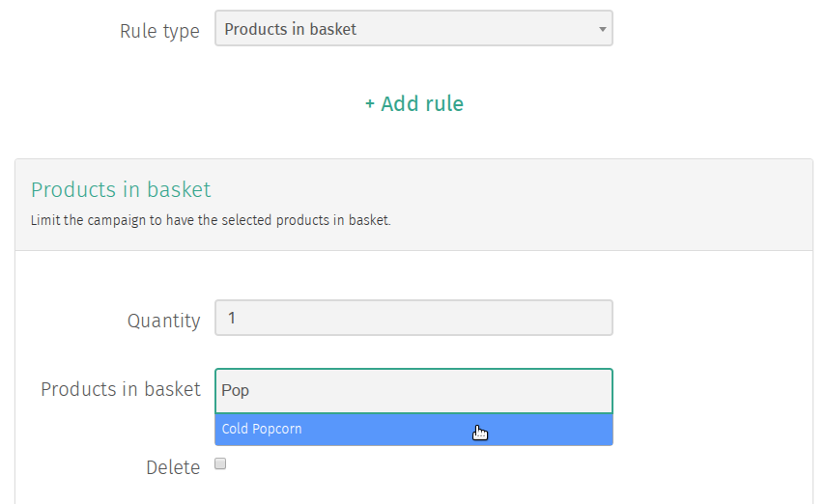Click the Rule type label
Screen dimensions: 826x504
click(159, 31)
